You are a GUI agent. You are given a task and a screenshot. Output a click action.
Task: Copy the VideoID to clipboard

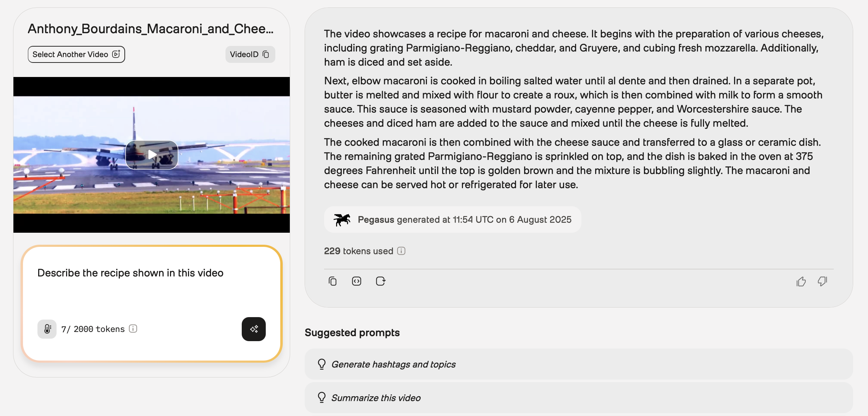[x=266, y=54]
